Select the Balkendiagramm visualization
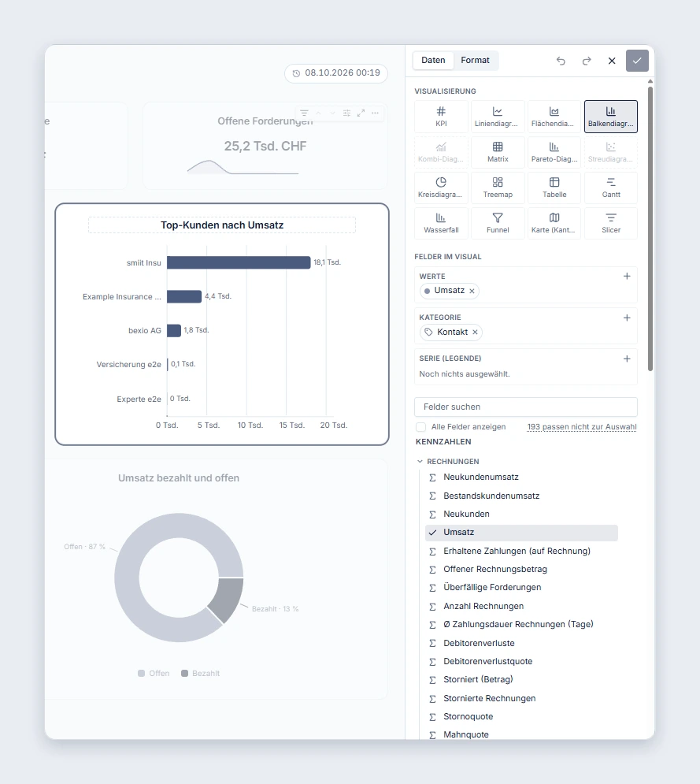Image resolution: width=700 pixels, height=784 pixels. 610,117
